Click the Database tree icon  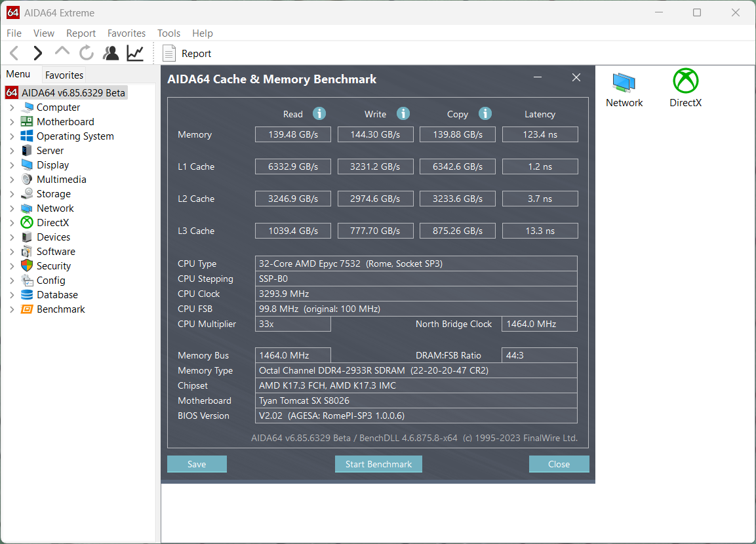[27, 294]
